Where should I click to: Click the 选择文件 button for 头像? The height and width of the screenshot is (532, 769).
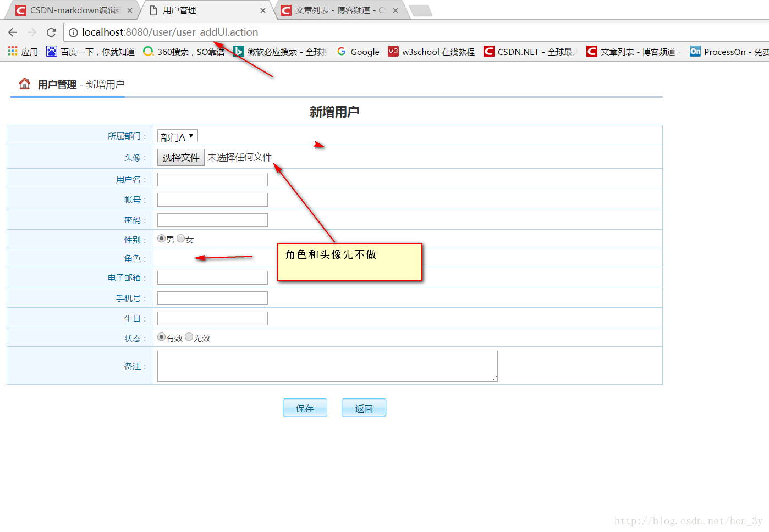coord(181,158)
